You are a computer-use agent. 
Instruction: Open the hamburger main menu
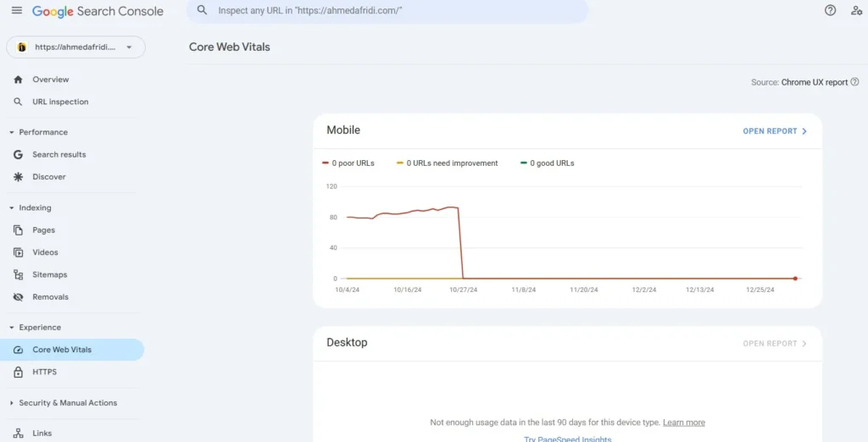(17, 11)
